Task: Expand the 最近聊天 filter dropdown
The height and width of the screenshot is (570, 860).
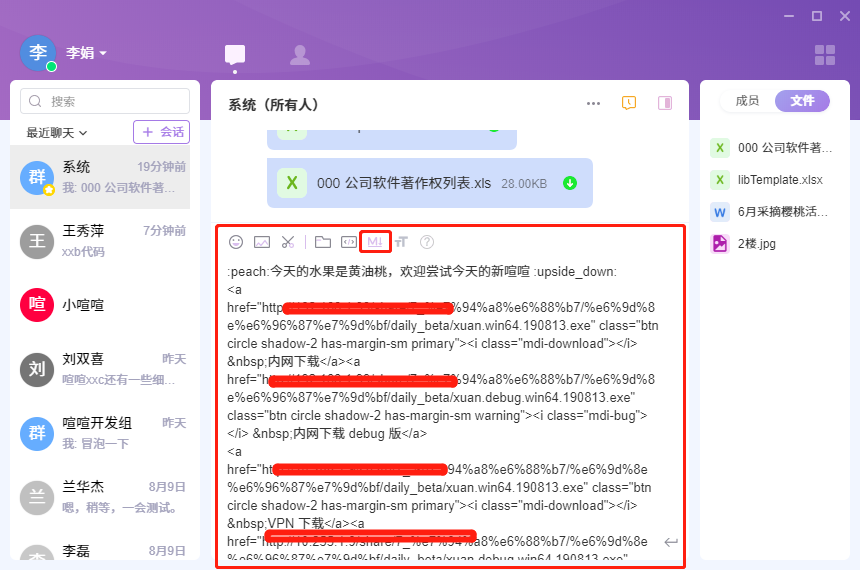Action: tap(57, 132)
